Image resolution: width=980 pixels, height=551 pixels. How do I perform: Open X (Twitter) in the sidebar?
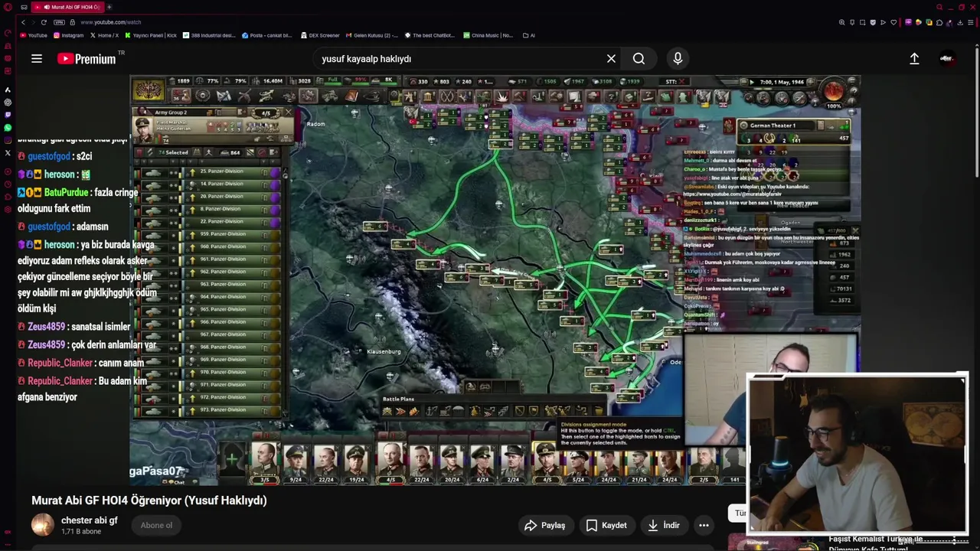(8, 153)
